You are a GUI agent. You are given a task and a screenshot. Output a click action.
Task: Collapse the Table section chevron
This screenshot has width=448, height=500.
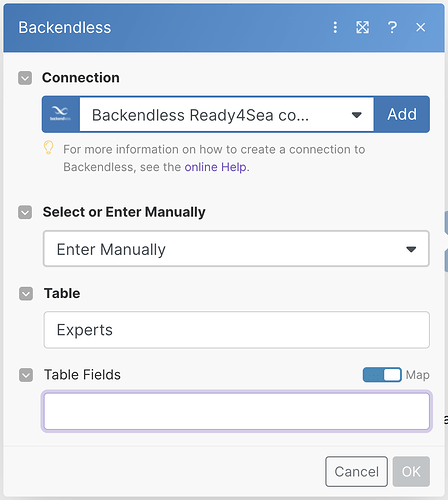pyautogui.click(x=26, y=294)
